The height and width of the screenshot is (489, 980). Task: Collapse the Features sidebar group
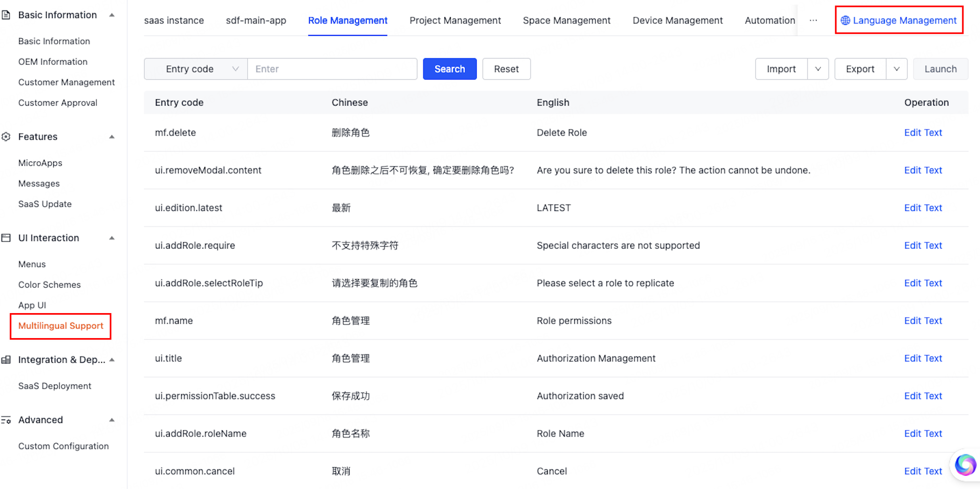click(x=112, y=137)
